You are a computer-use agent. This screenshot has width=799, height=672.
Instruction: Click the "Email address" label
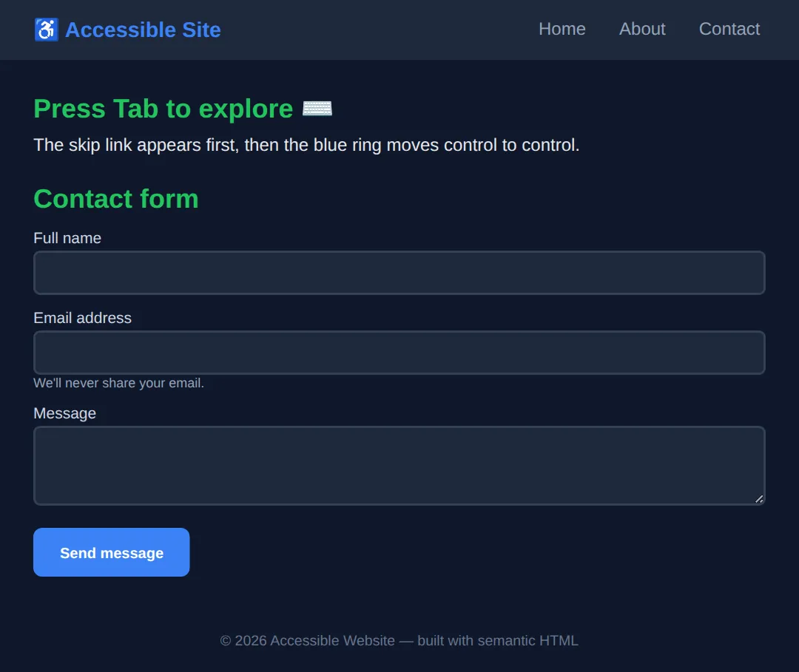tap(83, 318)
